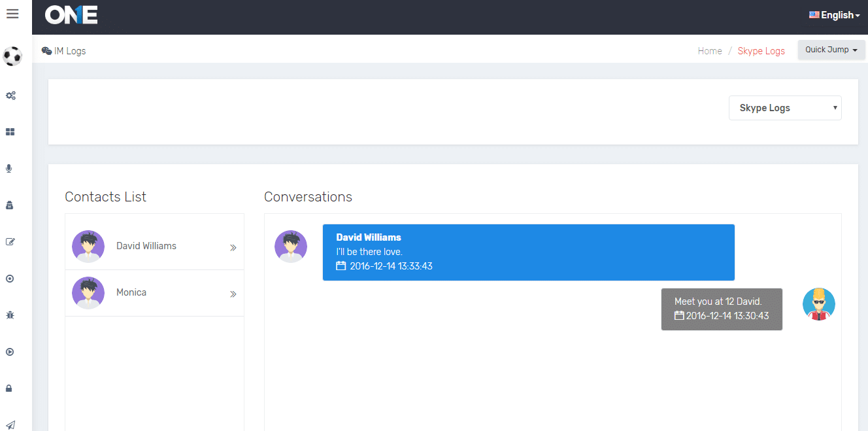Open the hamburger menu in top bar
The width and height of the screenshot is (868, 431).
[x=12, y=14]
